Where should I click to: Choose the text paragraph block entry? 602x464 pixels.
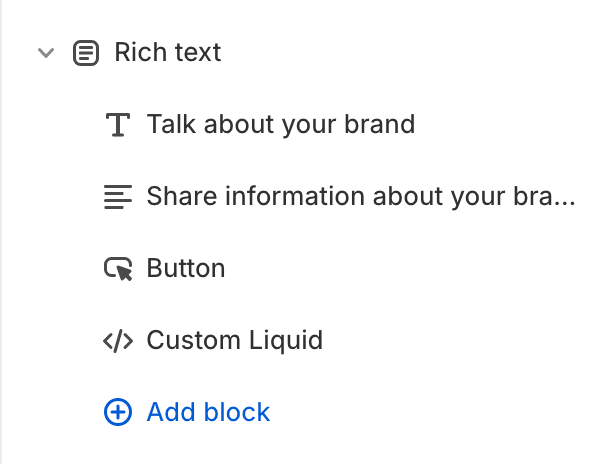(361, 196)
